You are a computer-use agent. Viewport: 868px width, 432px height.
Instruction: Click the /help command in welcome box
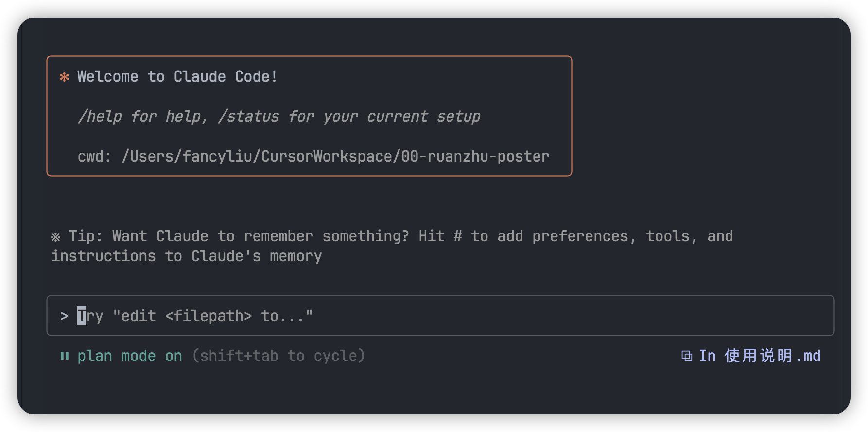pyautogui.click(x=100, y=117)
